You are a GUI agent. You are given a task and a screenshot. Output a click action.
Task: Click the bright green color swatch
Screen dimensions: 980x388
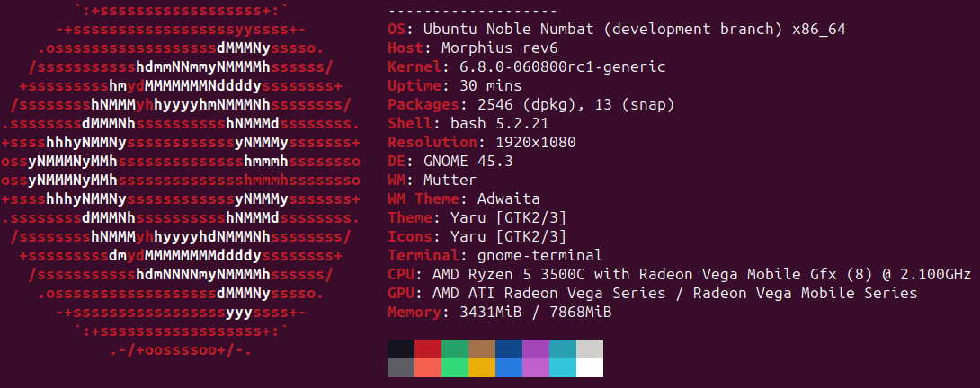click(454, 367)
